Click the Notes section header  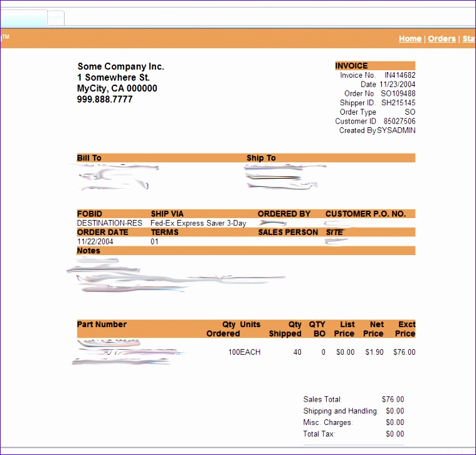pyautogui.click(x=88, y=251)
